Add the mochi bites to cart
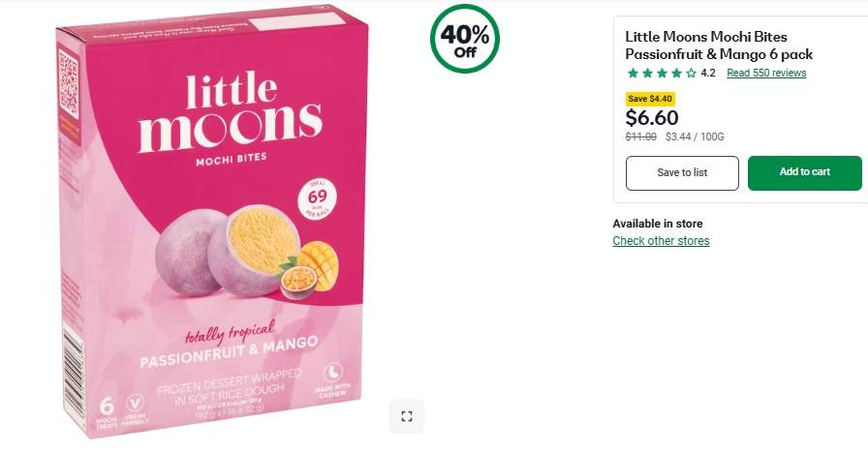The height and width of the screenshot is (455, 868). [804, 172]
